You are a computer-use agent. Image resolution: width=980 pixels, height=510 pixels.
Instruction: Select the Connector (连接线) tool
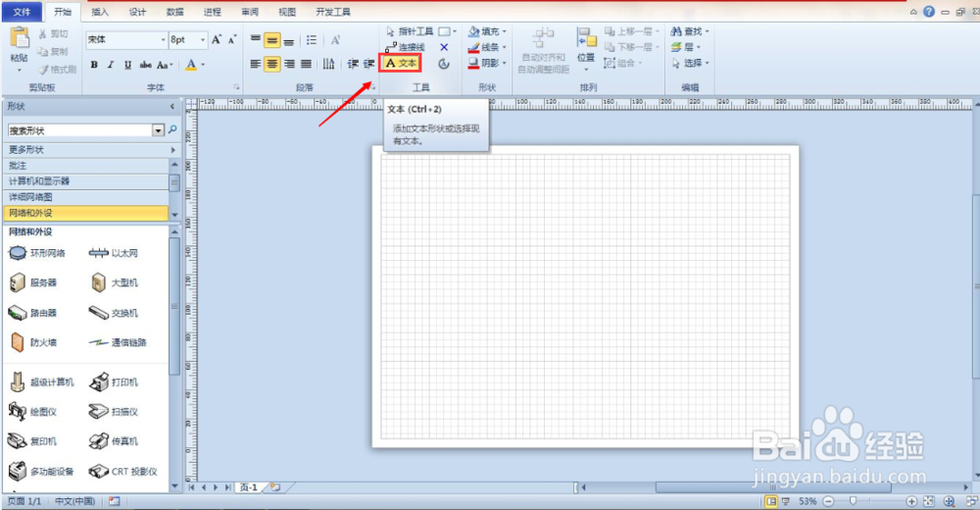(405, 47)
